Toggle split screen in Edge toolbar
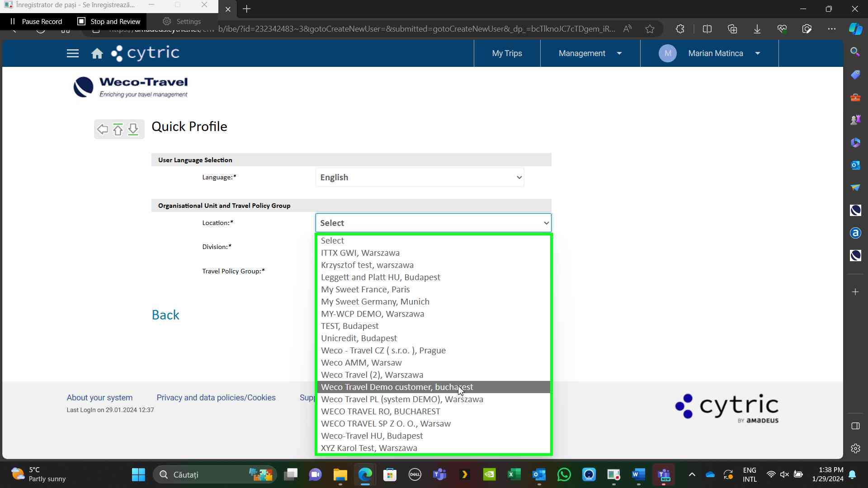This screenshot has width=868, height=488. [x=707, y=29]
